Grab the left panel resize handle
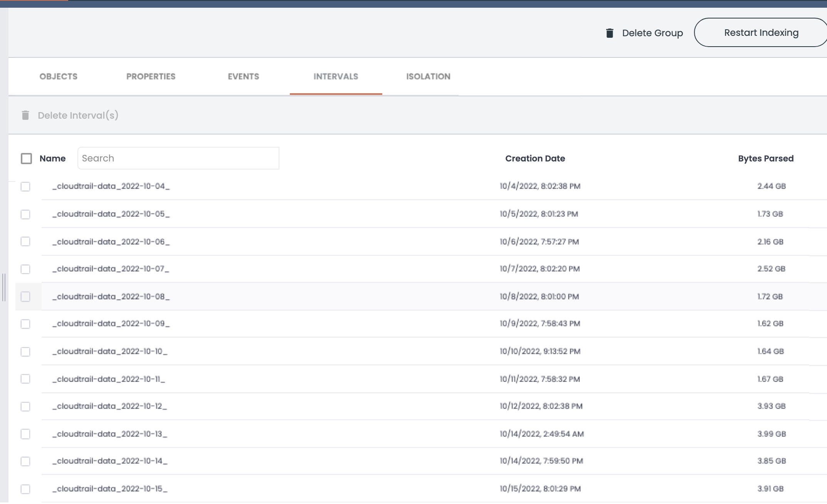This screenshot has width=827, height=504. (3, 287)
